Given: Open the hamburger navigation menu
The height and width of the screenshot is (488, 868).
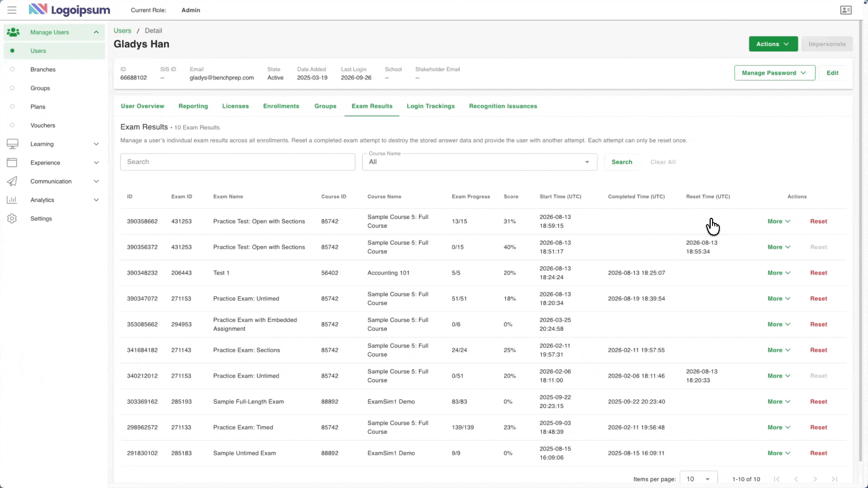Looking at the screenshot, I should click(12, 10).
